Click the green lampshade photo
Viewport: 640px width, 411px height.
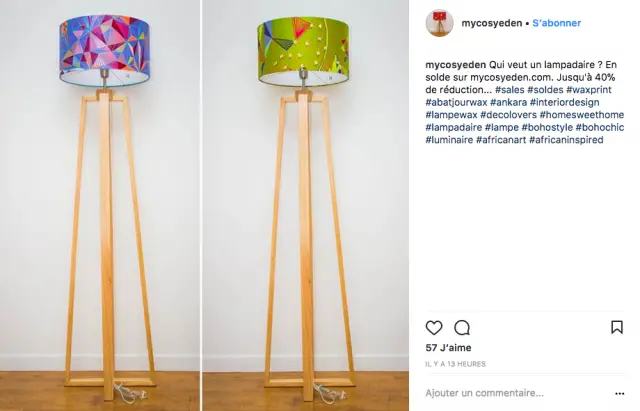click(x=306, y=205)
